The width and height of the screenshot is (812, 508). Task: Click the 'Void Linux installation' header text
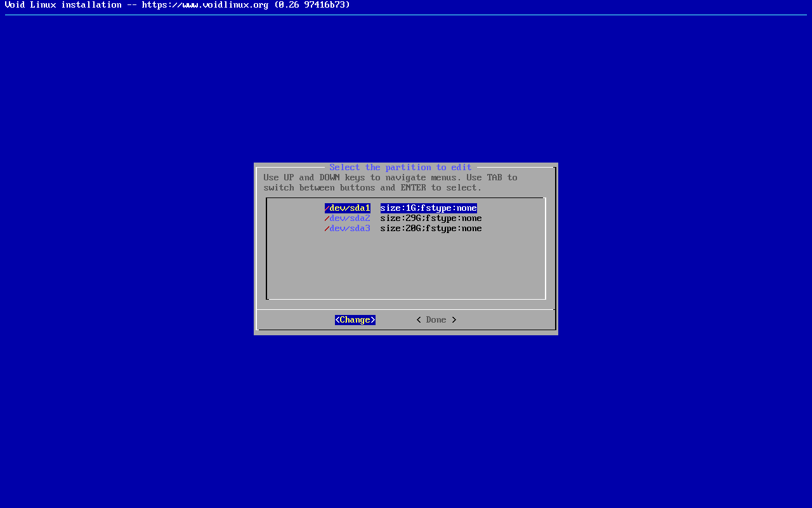[x=63, y=5]
